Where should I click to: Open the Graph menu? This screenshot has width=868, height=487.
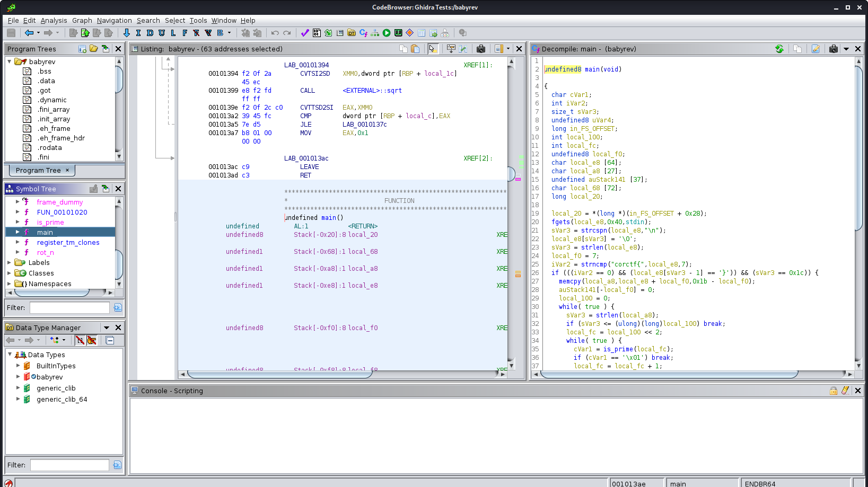click(82, 20)
